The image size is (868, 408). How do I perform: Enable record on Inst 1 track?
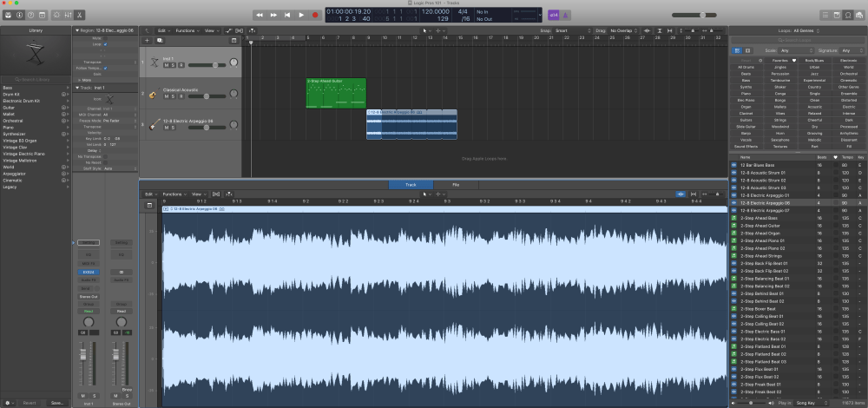pyautogui.click(x=181, y=66)
